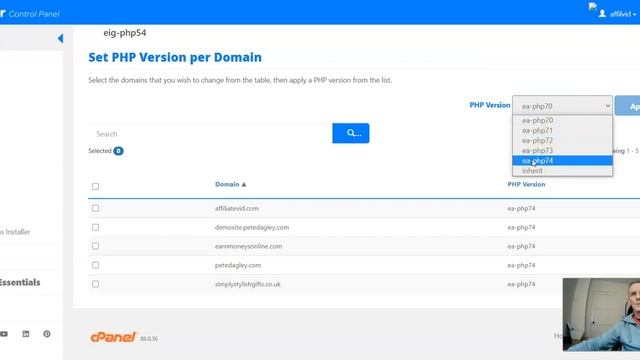Screen dimensions: 640x360
Task: Open the afilivid account dropdown
Action: [623, 14]
